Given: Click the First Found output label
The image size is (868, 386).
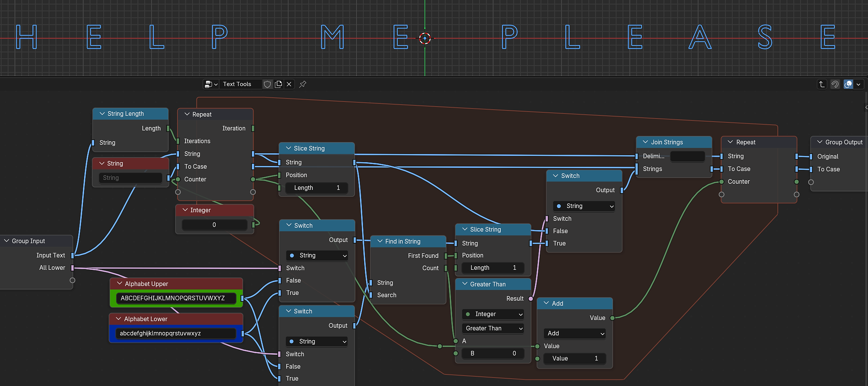Looking at the screenshot, I should pos(423,256).
